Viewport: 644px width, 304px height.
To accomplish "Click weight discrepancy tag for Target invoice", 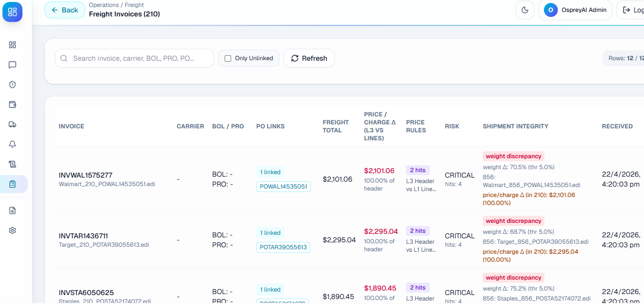I will pyautogui.click(x=514, y=221).
